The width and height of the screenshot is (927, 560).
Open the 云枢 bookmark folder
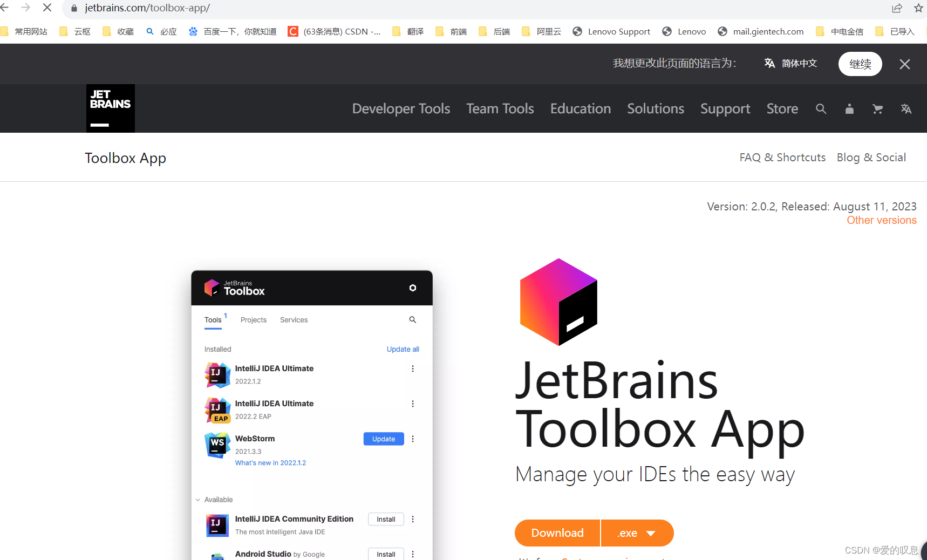click(x=76, y=32)
